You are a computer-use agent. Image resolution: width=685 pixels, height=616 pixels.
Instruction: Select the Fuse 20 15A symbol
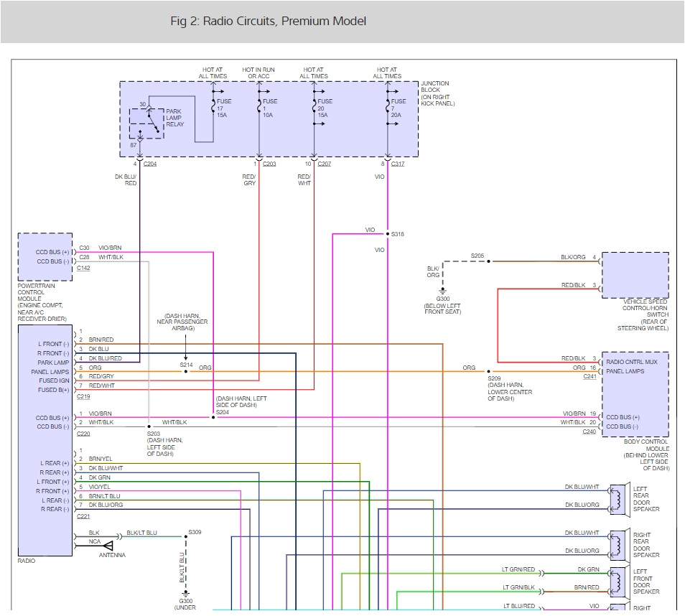(314, 106)
